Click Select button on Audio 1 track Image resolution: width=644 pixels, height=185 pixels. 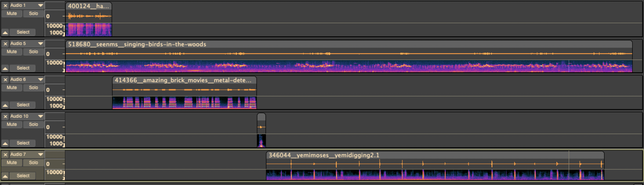point(23,32)
